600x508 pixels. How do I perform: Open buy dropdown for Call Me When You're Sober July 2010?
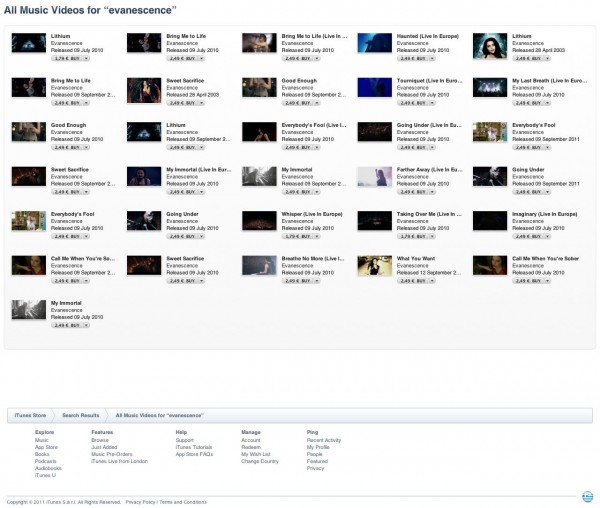[x=548, y=281]
